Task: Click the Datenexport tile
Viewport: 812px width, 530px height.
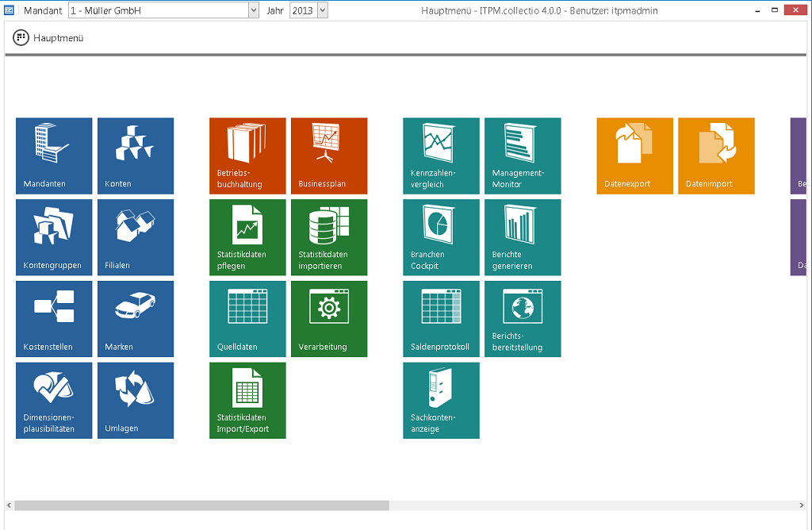Action: (634, 156)
